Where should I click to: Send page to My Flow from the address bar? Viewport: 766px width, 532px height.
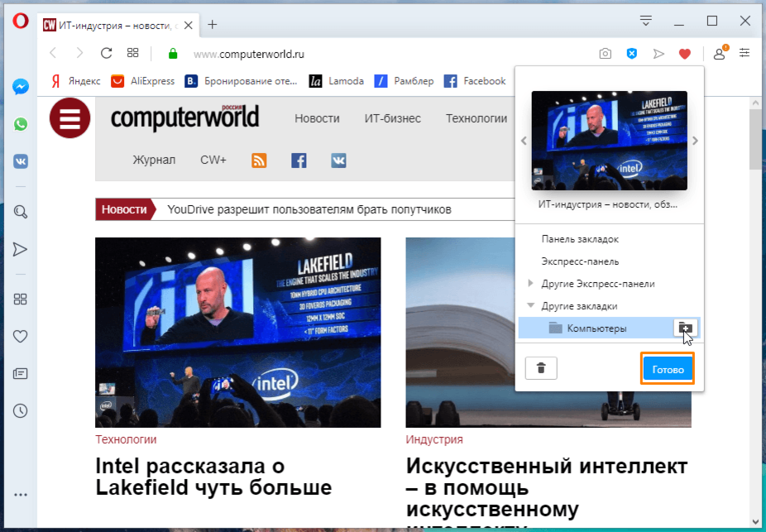click(658, 54)
